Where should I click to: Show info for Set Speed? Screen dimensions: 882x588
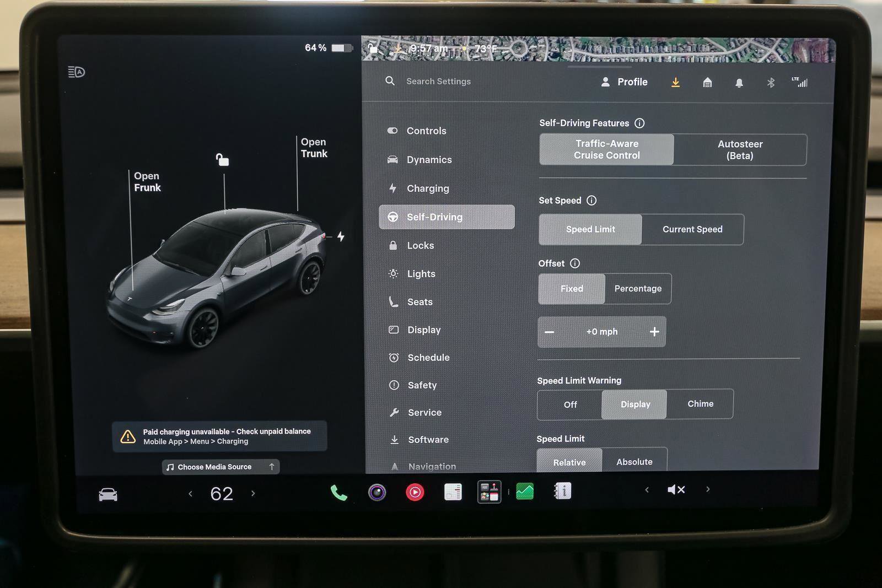click(591, 201)
